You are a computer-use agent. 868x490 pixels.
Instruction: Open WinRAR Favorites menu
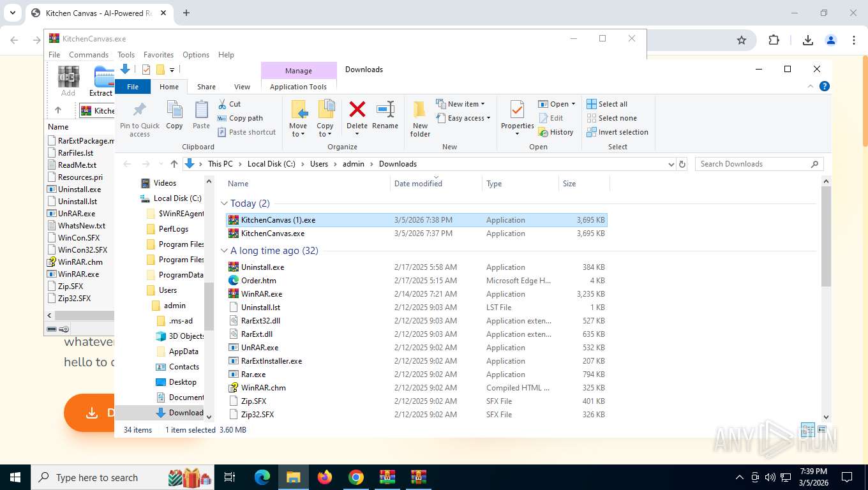pyautogui.click(x=158, y=55)
